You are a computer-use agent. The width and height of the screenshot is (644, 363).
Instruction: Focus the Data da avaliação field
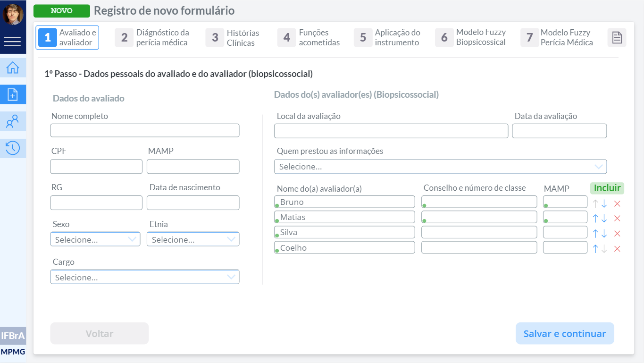click(x=560, y=131)
